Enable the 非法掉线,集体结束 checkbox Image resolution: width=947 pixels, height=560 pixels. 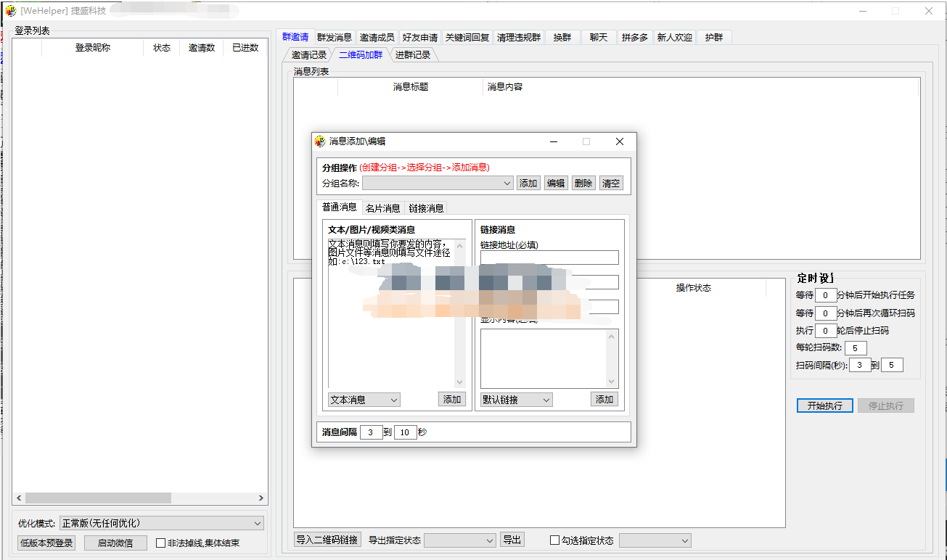161,543
